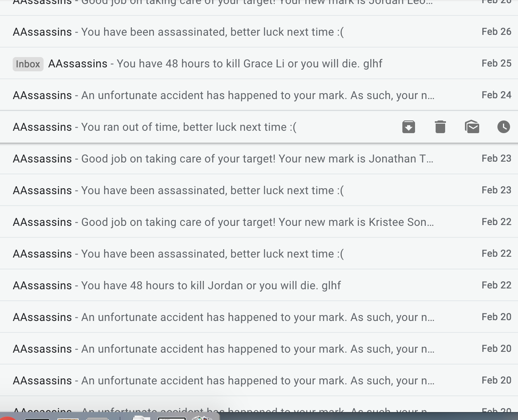Viewport: 518px width, 420px height.
Task: Open the "You ran out of time" message
Action: click(x=259, y=127)
